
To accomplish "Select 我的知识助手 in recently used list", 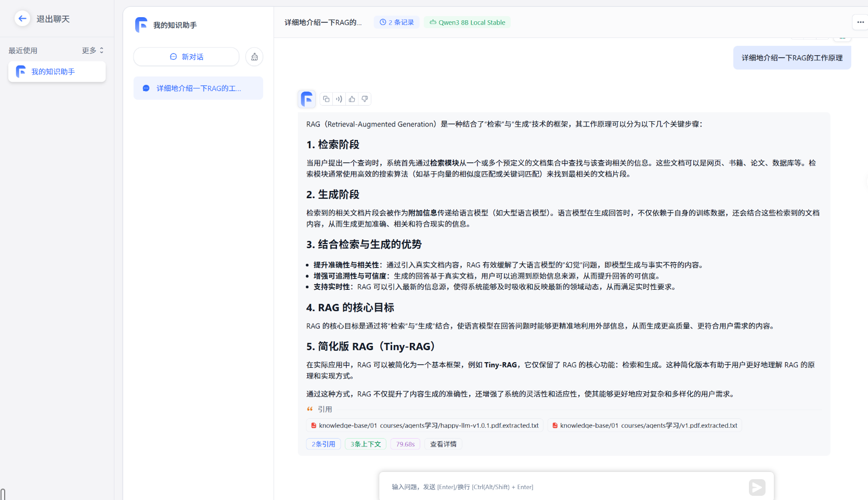I will click(x=57, y=72).
